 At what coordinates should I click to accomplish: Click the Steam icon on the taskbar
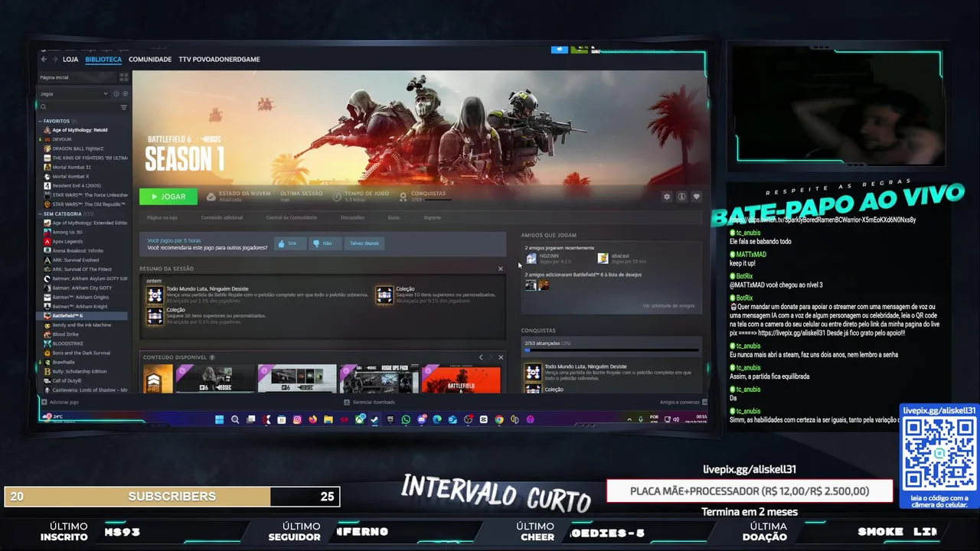pos(374,419)
